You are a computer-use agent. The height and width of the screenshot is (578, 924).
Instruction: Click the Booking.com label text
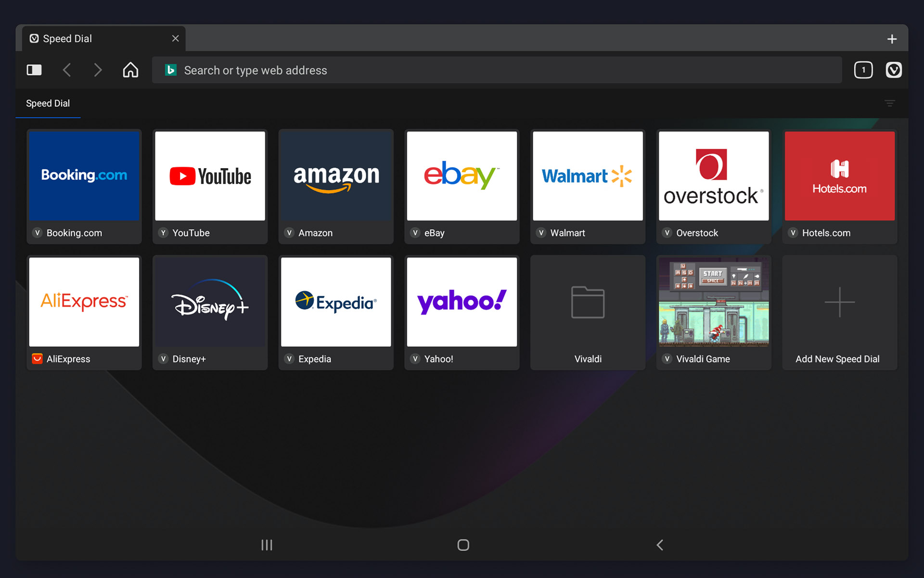74,233
